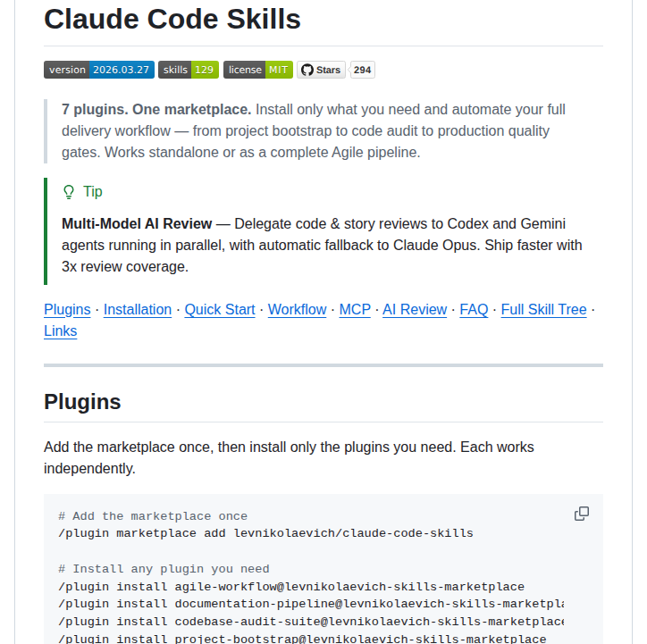
Task: Click the 'Add the marketplace once, then install' paragraph
Action: [289, 458]
